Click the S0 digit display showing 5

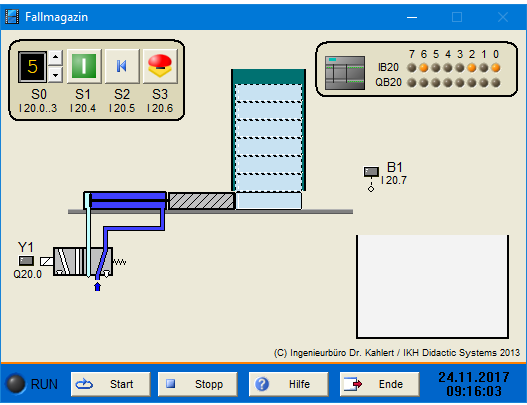point(32,67)
